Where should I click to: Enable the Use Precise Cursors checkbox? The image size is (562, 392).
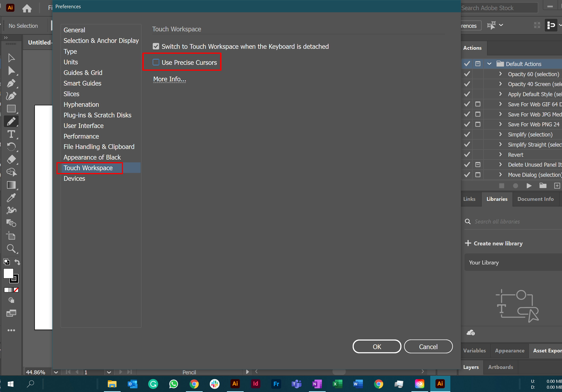tap(156, 62)
